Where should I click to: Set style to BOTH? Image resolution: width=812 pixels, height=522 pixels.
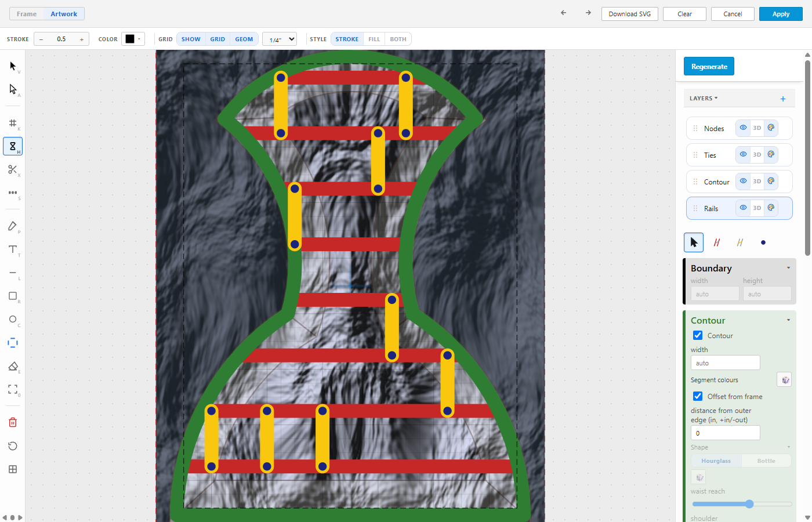pos(398,39)
